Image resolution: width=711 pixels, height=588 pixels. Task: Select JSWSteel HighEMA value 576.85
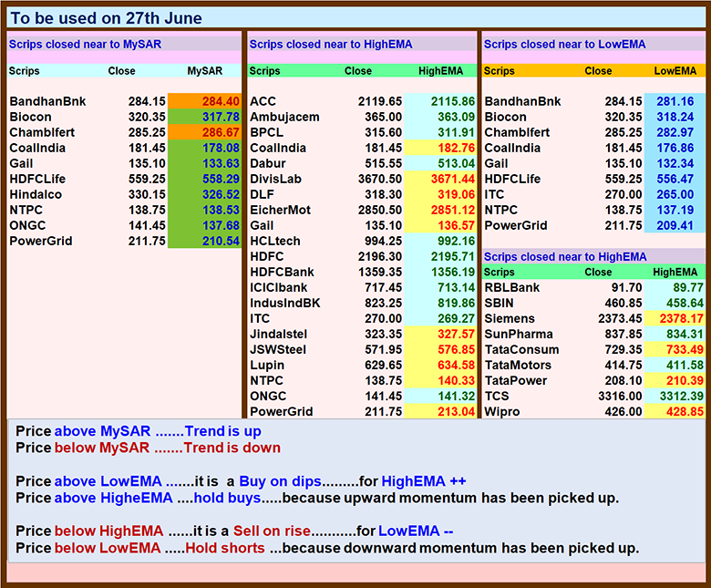pyautogui.click(x=456, y=349)
